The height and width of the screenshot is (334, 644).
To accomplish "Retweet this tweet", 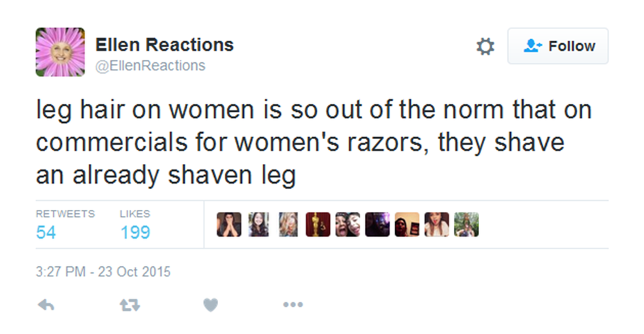I will click(x=131, y=304).
